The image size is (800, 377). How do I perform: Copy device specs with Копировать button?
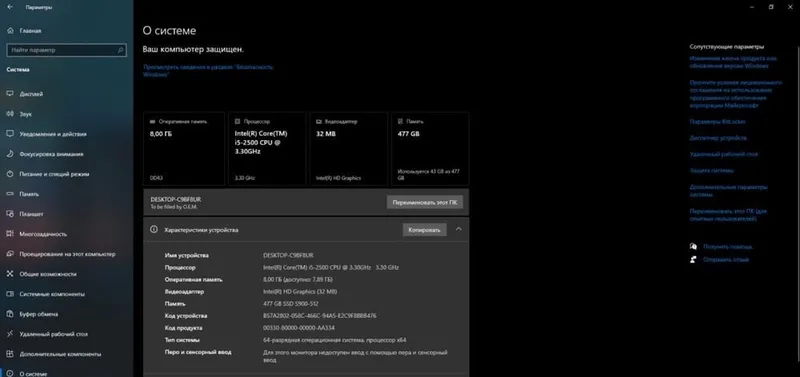[x=424, y=230]
